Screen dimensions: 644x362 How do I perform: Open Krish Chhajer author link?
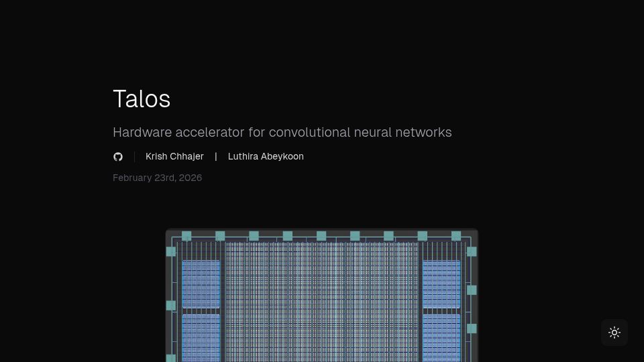coord(174,156)
